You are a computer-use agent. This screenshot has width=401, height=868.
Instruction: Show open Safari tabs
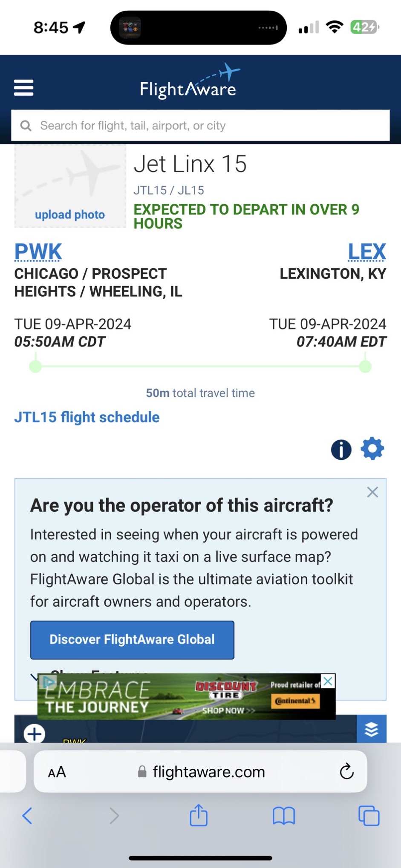pos(369,816)
